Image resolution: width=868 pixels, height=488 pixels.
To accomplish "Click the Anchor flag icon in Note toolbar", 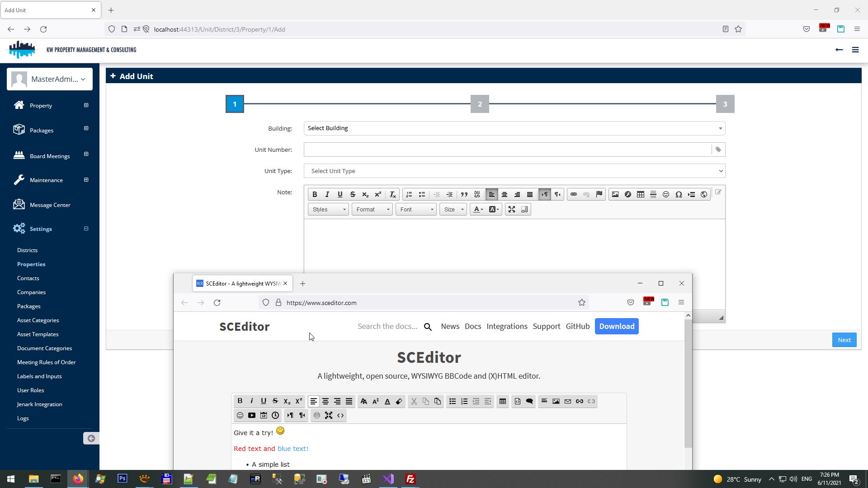I will tap(599, 194).
